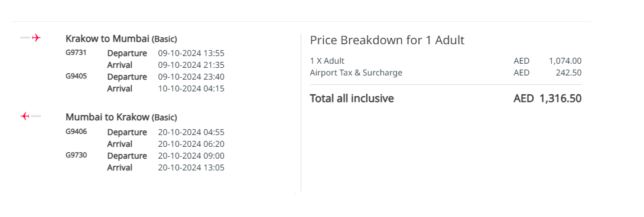Click flight number G9730
This screenshot has height=217, width=644.
tap(76, 155)
